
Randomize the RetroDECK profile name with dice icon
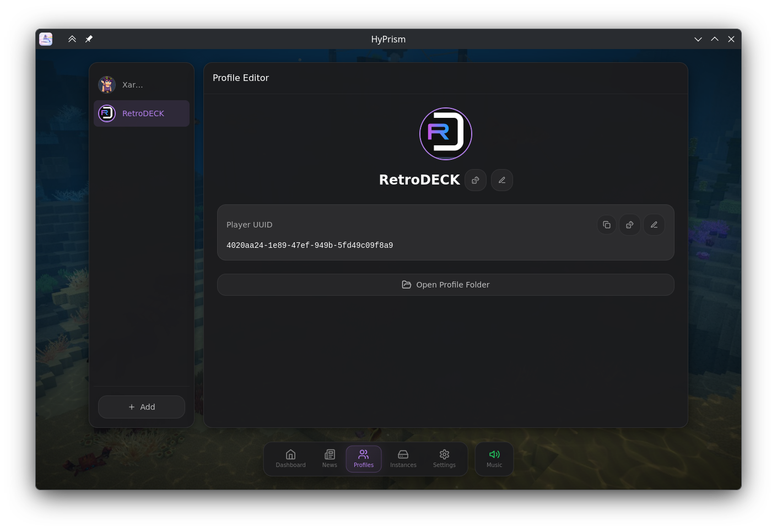coord(476,180)
